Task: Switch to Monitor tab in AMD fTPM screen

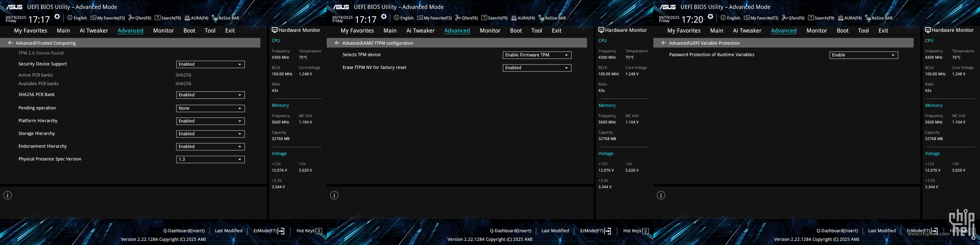Action: pos(490,30)
